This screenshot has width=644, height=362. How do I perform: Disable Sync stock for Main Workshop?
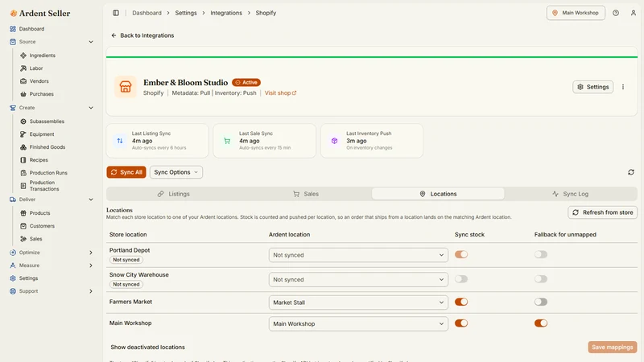click(460, 323)
